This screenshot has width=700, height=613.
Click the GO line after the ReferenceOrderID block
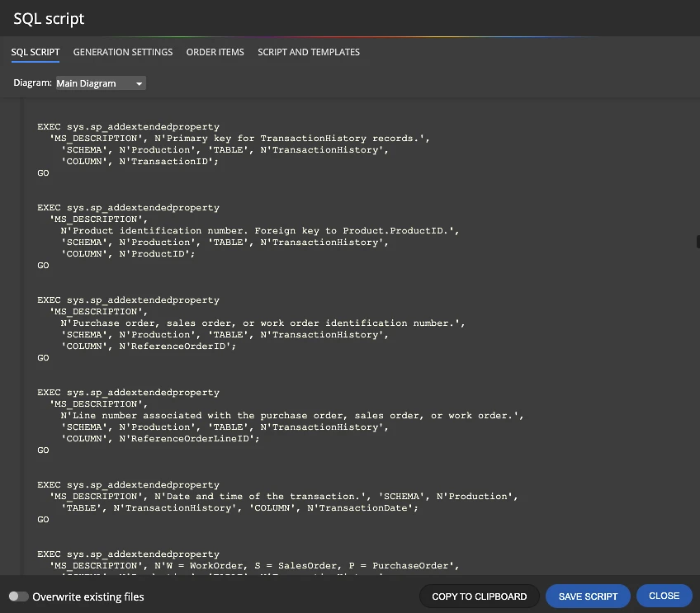(x=43, y=358)
